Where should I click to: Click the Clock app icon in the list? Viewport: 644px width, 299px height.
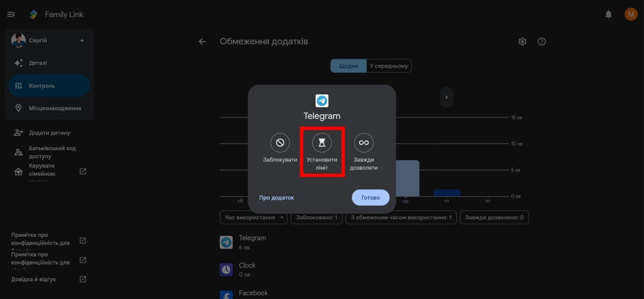(x=226, y=270)
